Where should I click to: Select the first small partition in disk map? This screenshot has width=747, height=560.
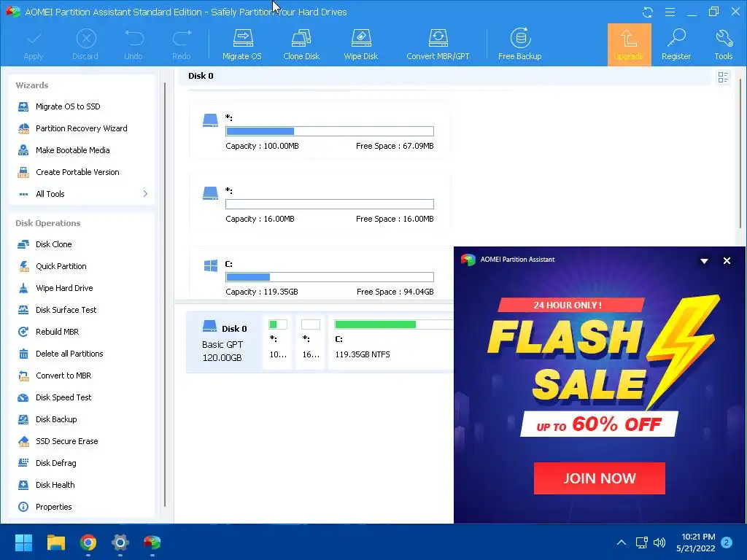point(278,342)
